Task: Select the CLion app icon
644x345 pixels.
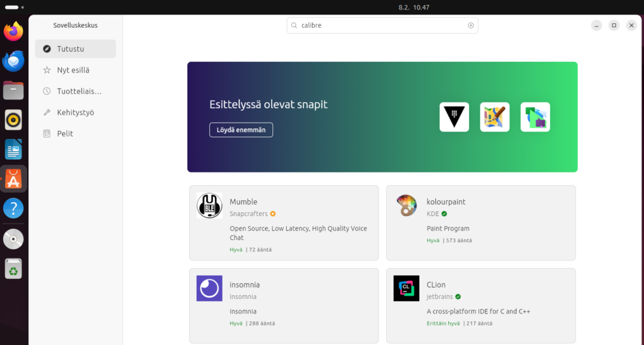Action: click(406, 288)
